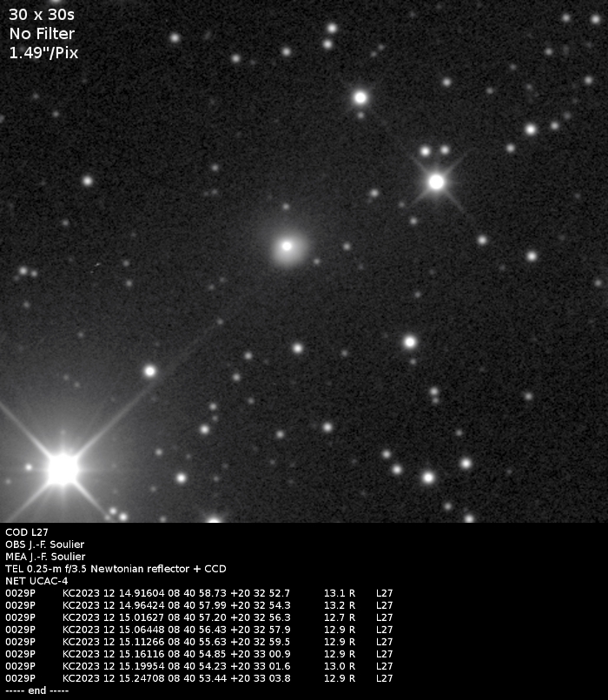Click the date value "15.16116"
Screen dimensions: 608x700
tap(142, 654)
